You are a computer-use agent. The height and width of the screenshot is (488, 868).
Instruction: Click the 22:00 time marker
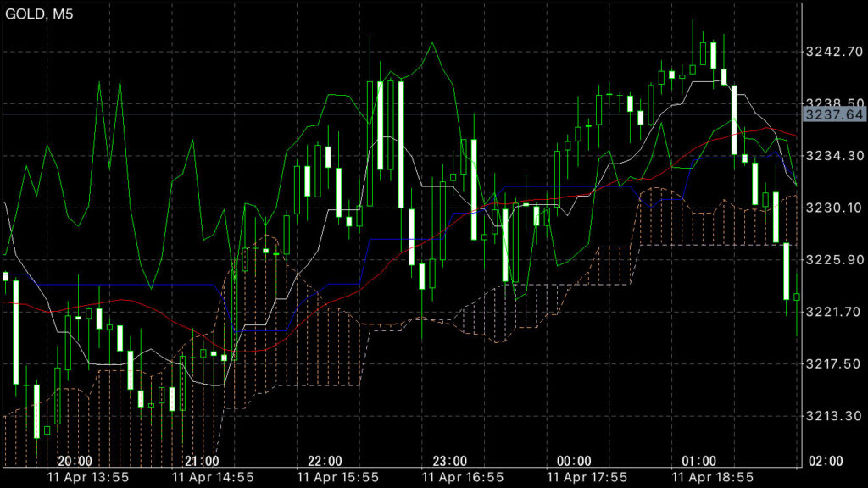(325, 461)
